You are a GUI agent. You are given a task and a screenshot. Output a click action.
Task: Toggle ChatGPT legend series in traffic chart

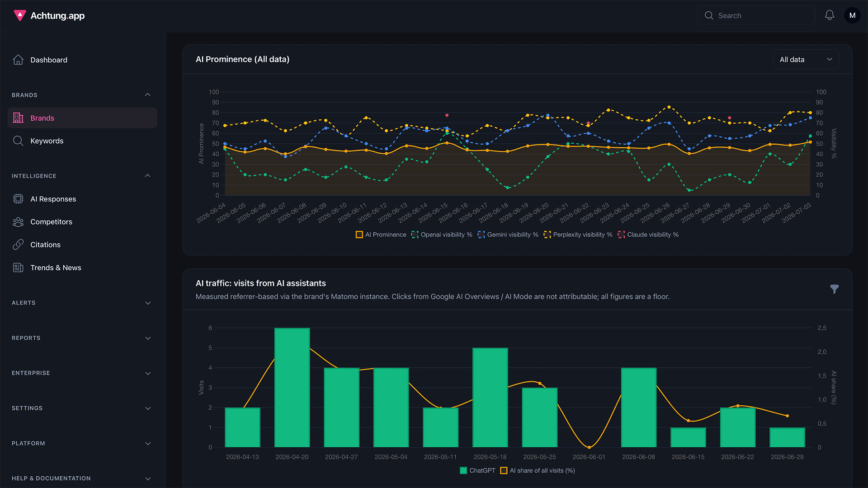pos(477,470)
